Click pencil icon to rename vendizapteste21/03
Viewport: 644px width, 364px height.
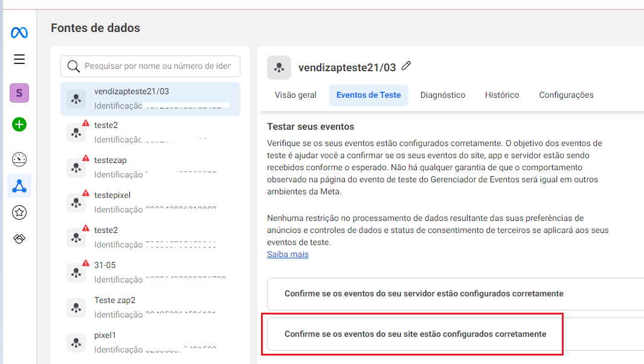407,66
